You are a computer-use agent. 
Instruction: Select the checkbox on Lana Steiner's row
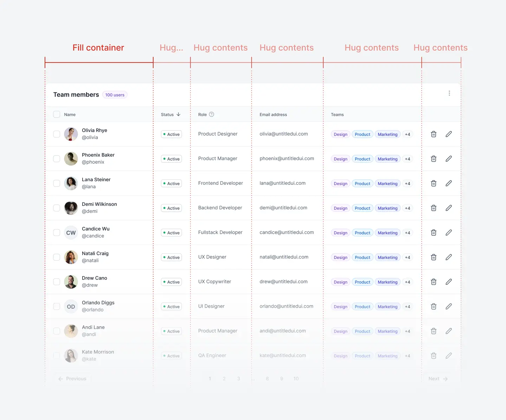coord(57,183)
